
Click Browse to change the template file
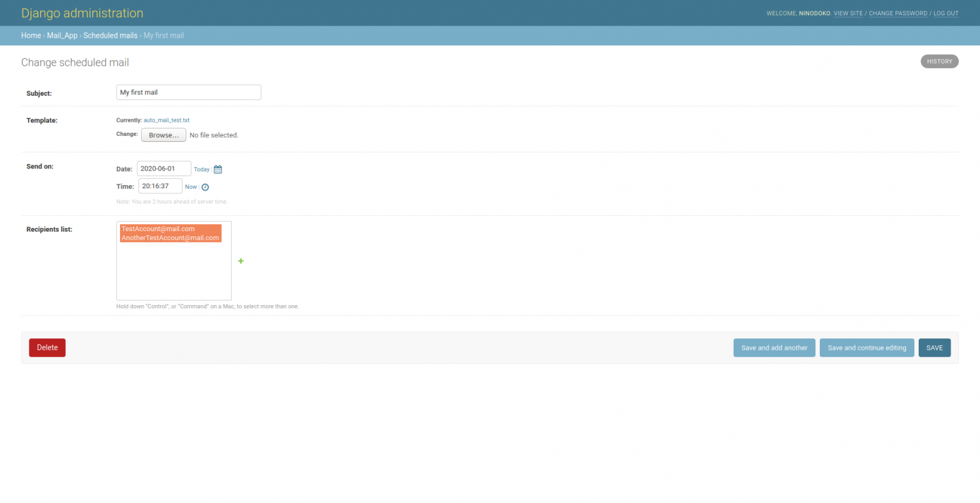163,135
